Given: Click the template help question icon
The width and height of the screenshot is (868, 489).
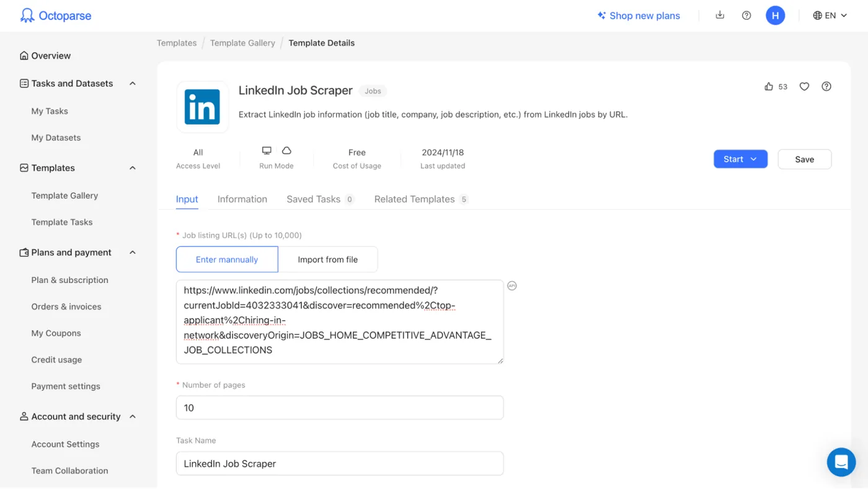Looking at the screenshot, I should pos(826,86).
